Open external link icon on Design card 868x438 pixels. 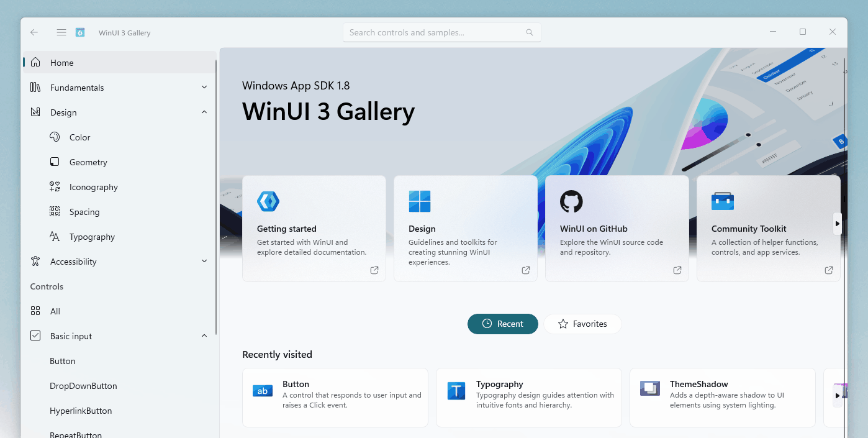[x=526, y=270]
